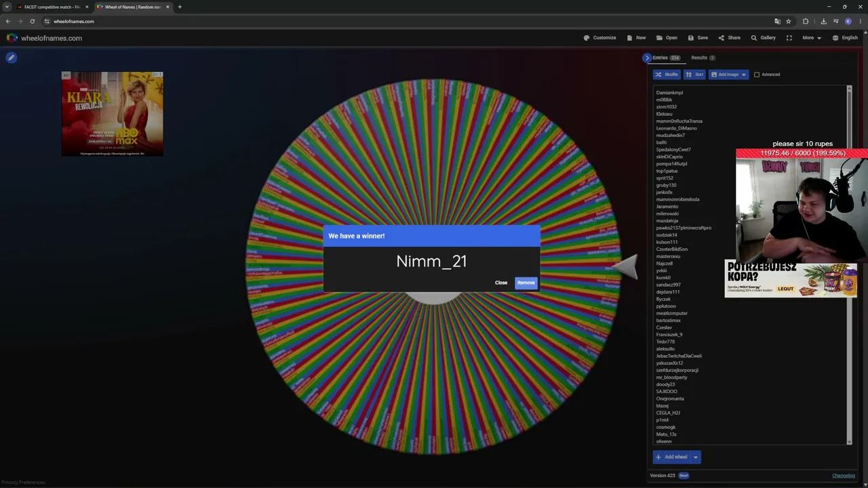
Task: Click the entry Onejromanta in the list
Action: 670,399
